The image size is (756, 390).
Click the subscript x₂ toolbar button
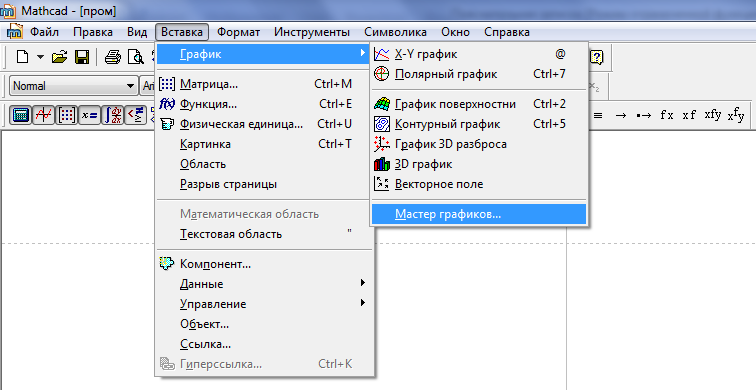click(594, 87)
